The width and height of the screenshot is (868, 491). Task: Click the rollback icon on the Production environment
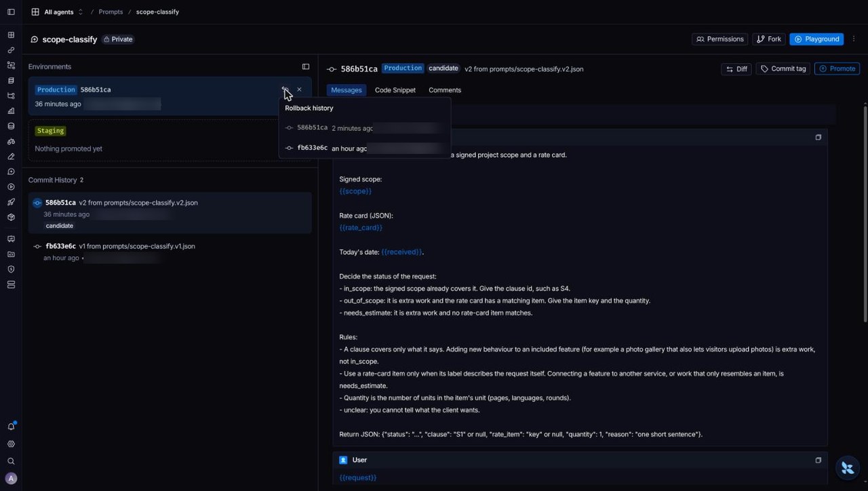[285, 90]
